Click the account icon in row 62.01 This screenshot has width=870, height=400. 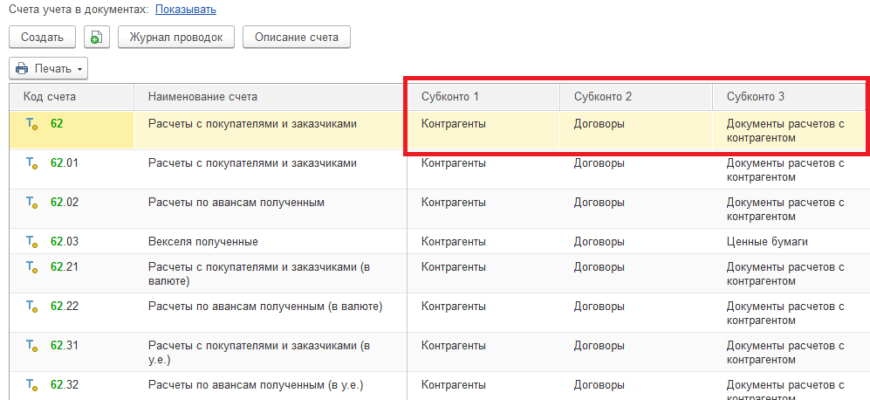(32, 164)
